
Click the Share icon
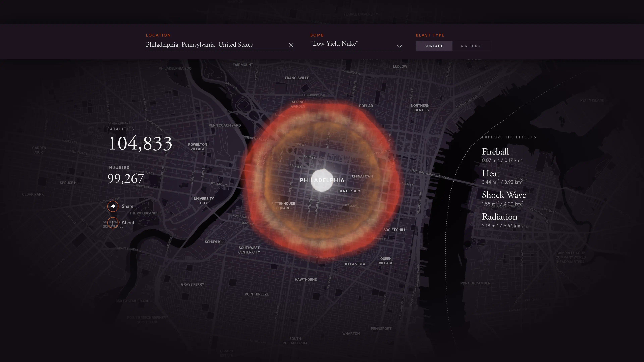coord(113,206)
